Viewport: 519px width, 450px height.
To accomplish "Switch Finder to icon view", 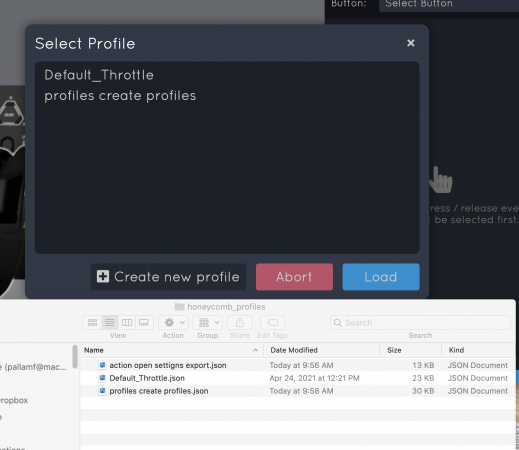I will click(92, 322).
